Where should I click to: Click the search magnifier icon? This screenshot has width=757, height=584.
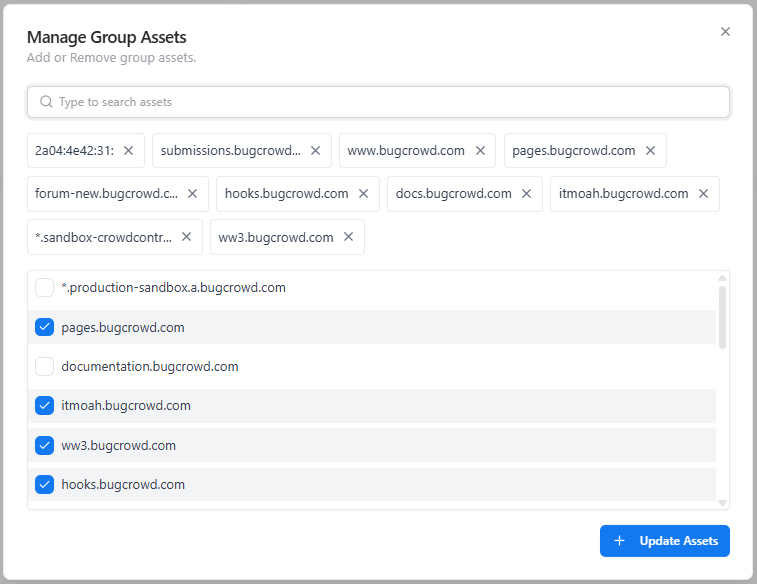[x=46, y=102]
